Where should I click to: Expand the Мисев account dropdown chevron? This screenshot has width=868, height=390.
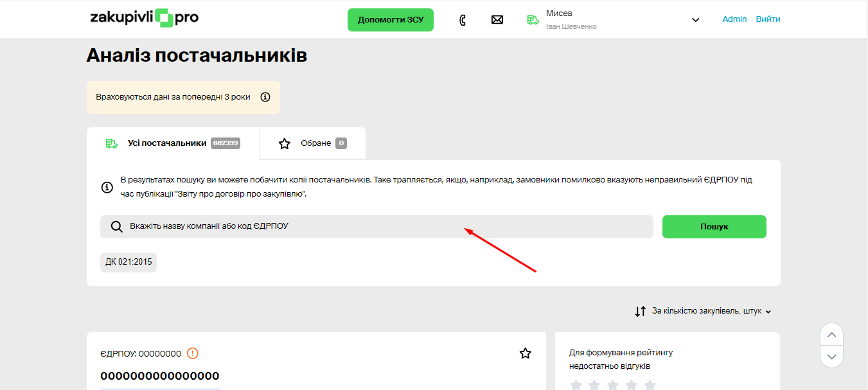click(x=695, y=20)
